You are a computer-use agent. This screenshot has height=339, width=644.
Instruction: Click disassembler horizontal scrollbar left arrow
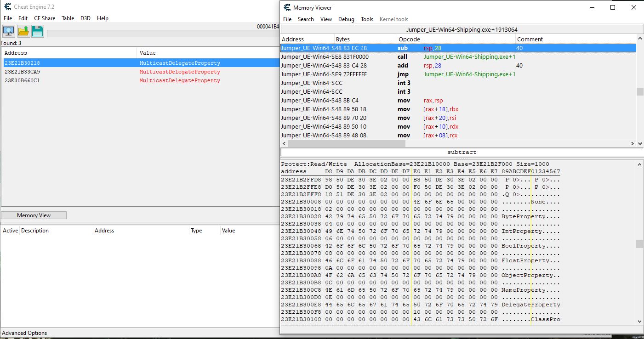[x=284, y=143]
